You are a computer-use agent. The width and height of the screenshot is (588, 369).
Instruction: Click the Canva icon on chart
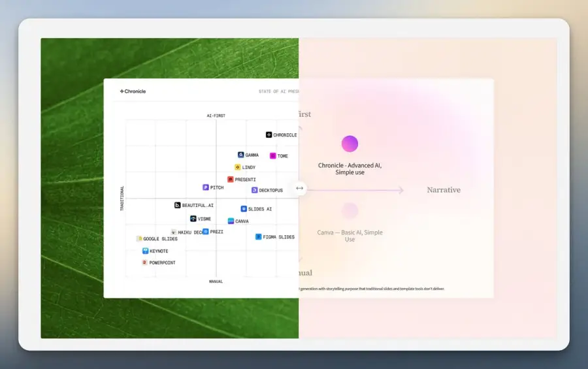pyautogui.click(x=231, y=221)
